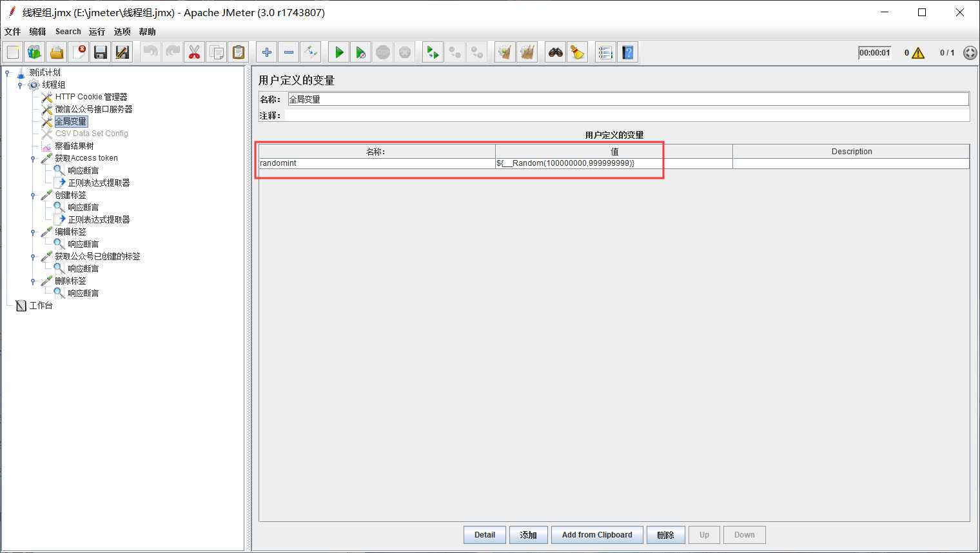Click the 名称 field containing 全局变量
This screenshot has height=553, width=980.
point(627,99)
